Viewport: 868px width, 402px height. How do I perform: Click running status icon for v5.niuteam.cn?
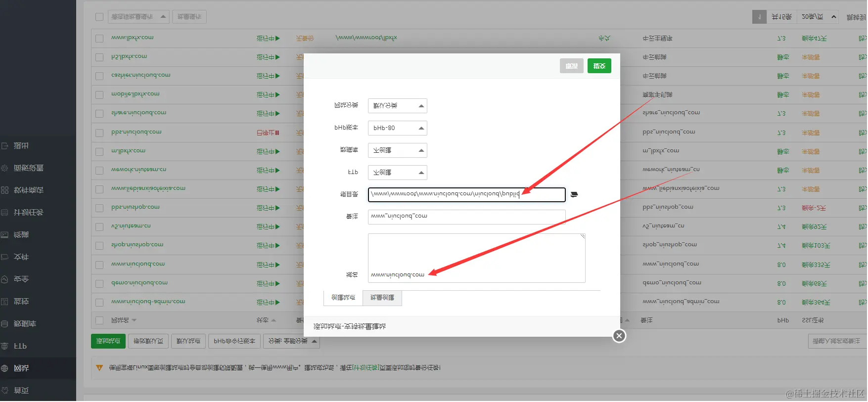point(277,226)
